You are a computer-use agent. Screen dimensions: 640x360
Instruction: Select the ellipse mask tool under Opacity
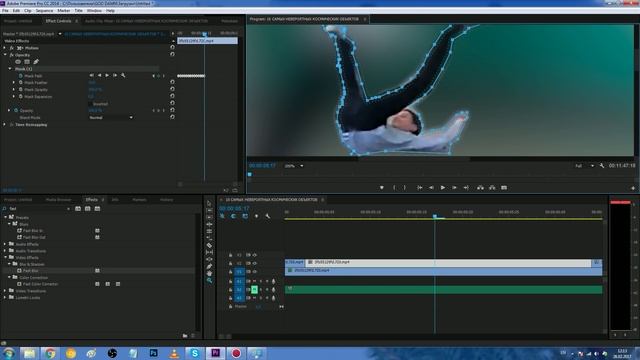pyautogui.click(x=18, y=62)
